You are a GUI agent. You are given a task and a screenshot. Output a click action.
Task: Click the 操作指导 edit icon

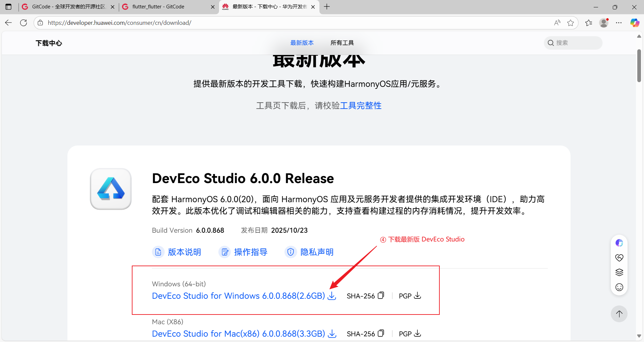[x=224, y=252]
